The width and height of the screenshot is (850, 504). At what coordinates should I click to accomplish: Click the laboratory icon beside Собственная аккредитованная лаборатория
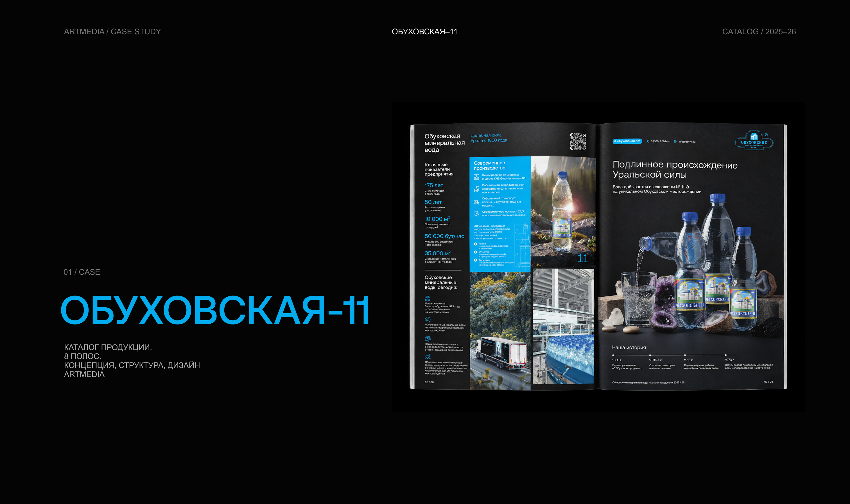(476, 189)
